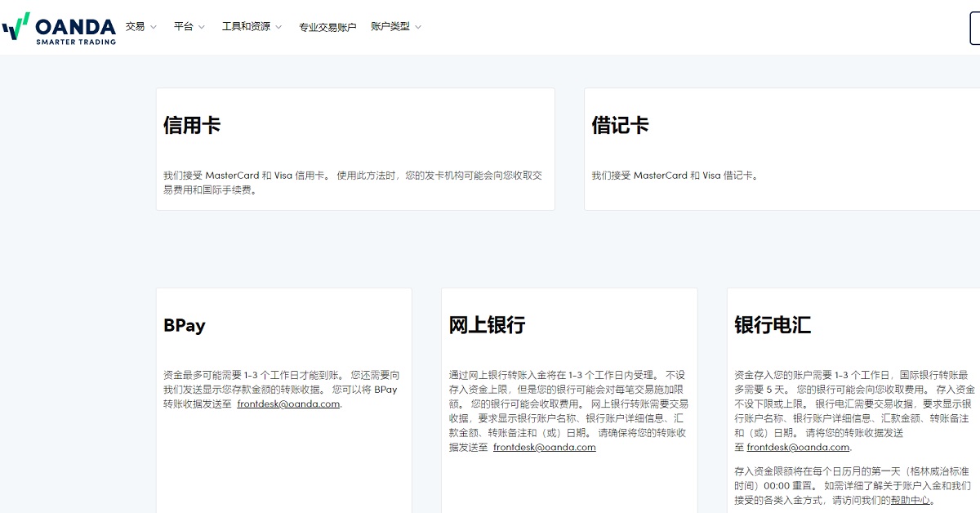Open the 工具和资源 menu
980x513 pixels.
pyautogui.click(x=246, y=27)
